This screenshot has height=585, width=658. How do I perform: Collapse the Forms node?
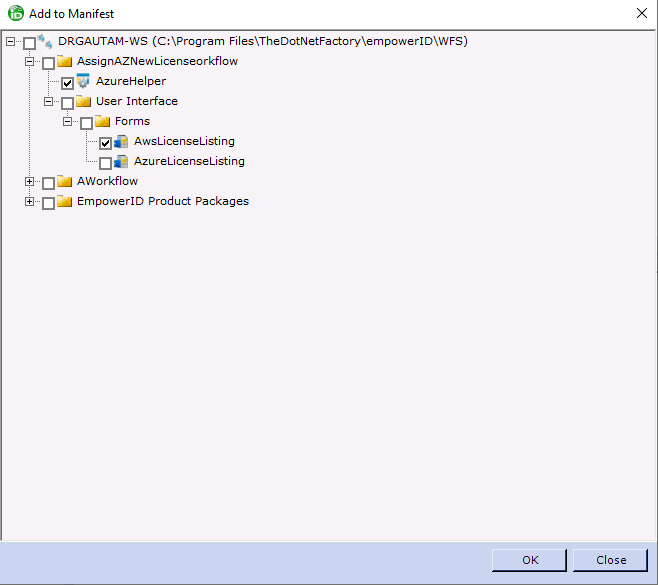[67, 122]
